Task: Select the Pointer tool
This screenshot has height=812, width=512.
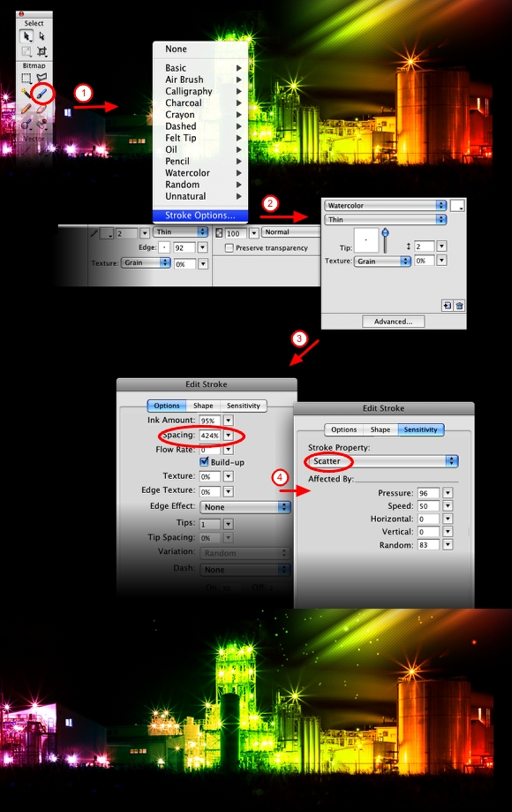Action: coord(26,36)
